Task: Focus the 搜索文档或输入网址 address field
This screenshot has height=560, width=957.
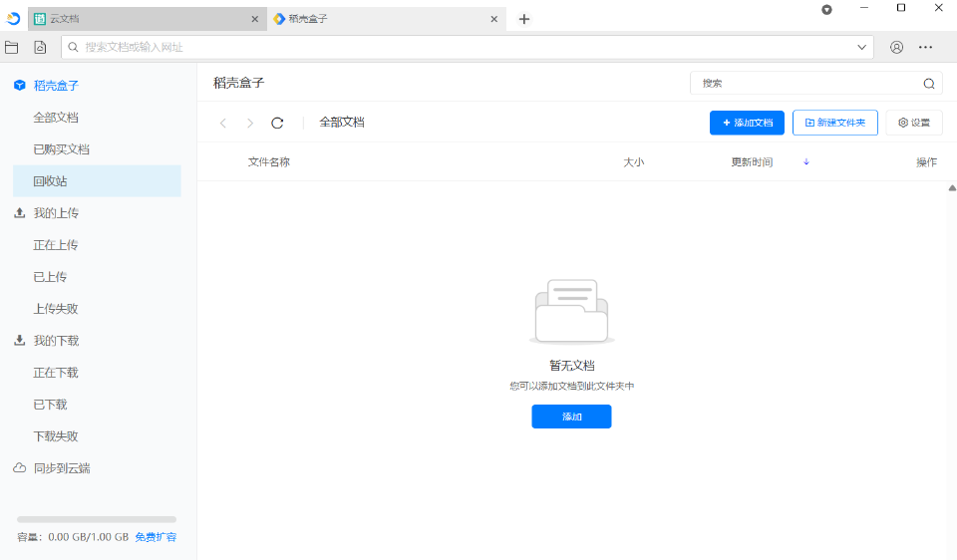Action: coord(467,47)
